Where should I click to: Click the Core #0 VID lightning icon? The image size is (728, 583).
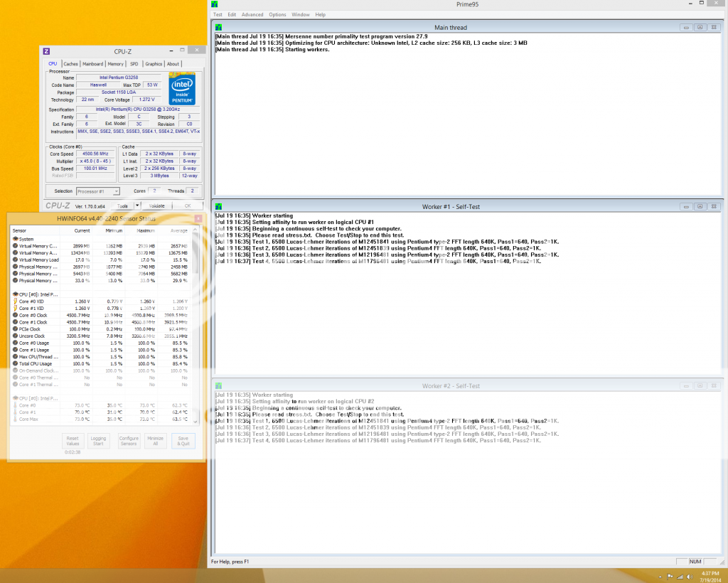tap(16, 301)
